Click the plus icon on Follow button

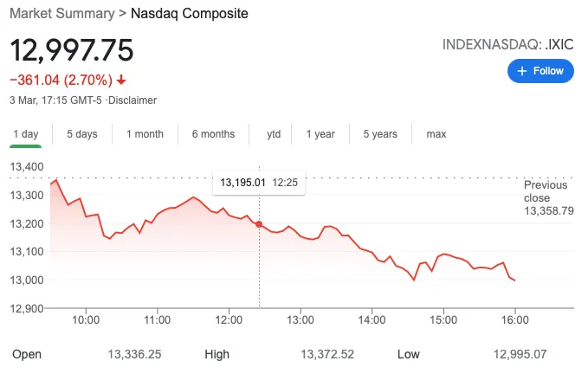(x=522, y=71)
